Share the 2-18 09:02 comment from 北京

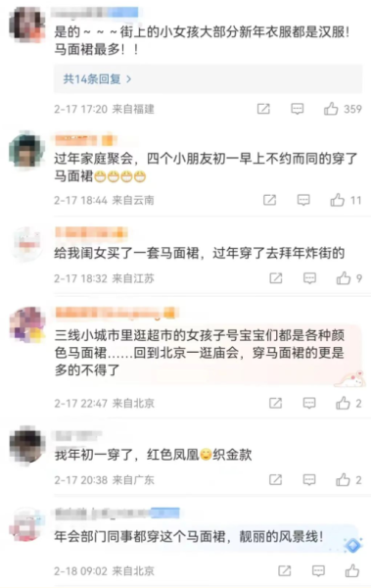coord(285,570)
